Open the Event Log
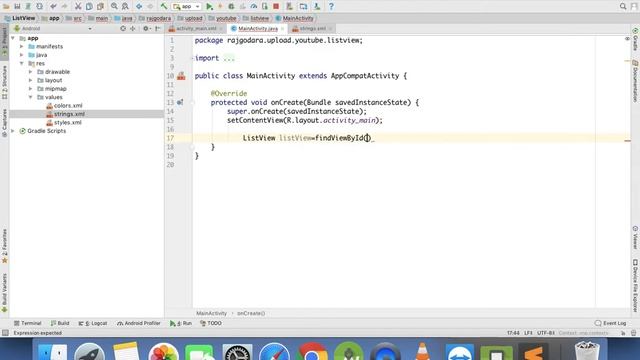The height and width of the screenshot is (360, 640). (x=611, y=323)
